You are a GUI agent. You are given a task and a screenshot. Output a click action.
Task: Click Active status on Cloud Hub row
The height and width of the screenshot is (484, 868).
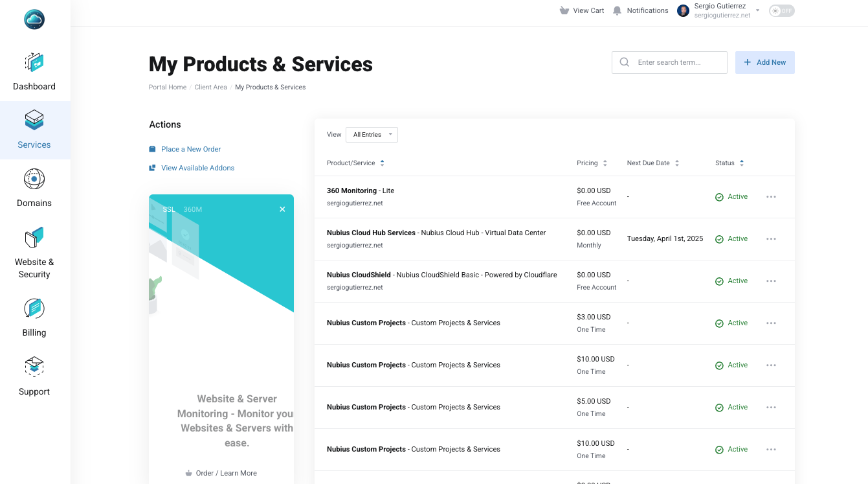[x=731, y=239]
